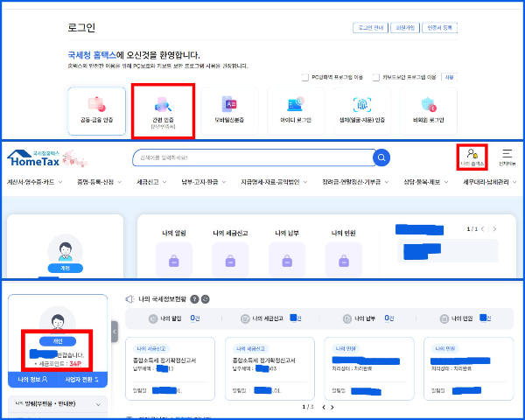Click the 세금포인트 34P value
The image size is (525, 420).
pos(75,364)
